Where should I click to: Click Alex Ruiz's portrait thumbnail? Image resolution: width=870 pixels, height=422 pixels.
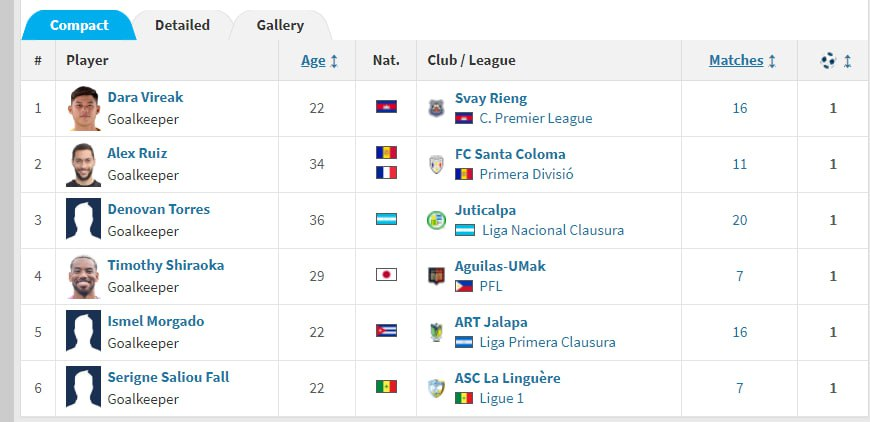(x=83, y=165)
